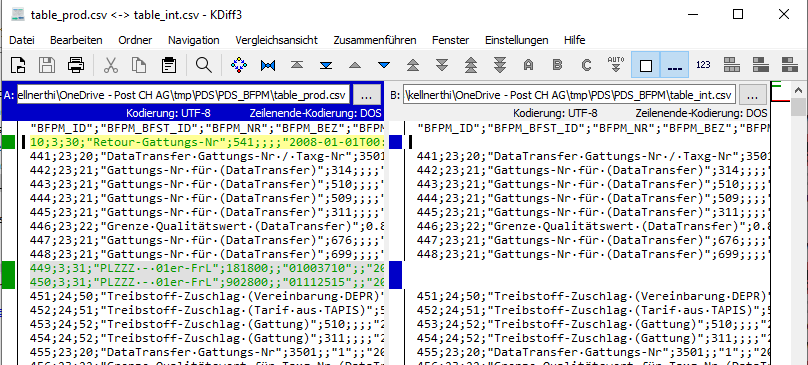Click browse button for file B
This screenshot has height=365, width=808.
752,95
